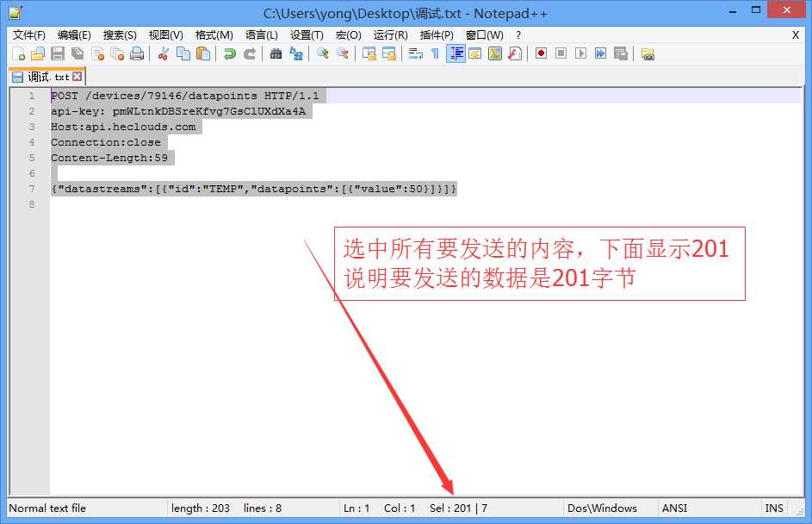Screen dimensions: 812x524
Task: Toggle synchronized horizontal scrolling icon
Action: 389,54
